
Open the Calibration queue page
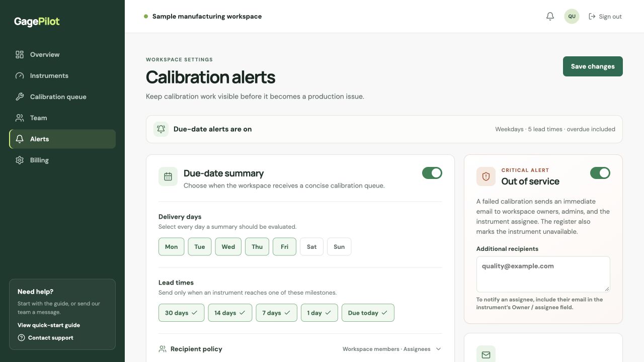62,97
